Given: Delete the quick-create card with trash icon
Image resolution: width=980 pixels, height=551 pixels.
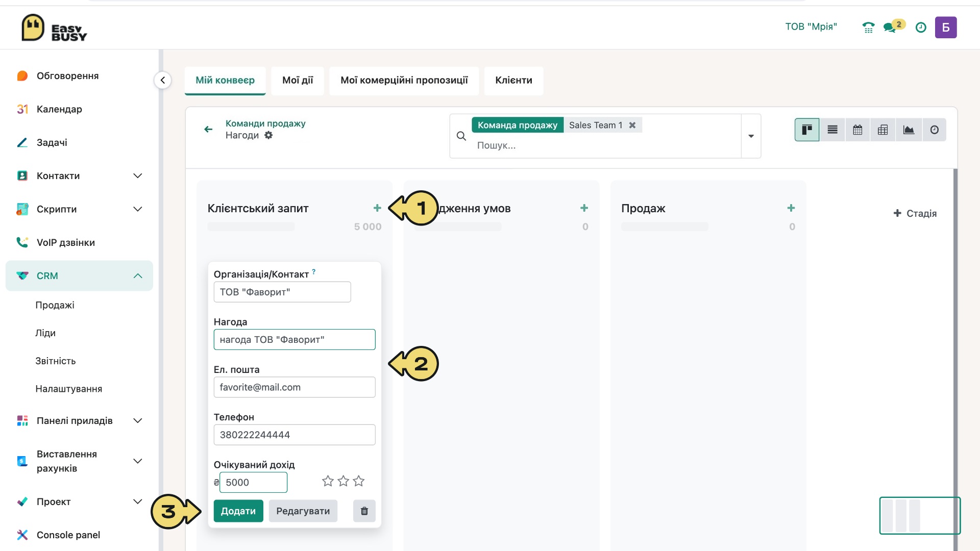Looking at the screenshot, I should pyautogui.click(x=364, y=511).
